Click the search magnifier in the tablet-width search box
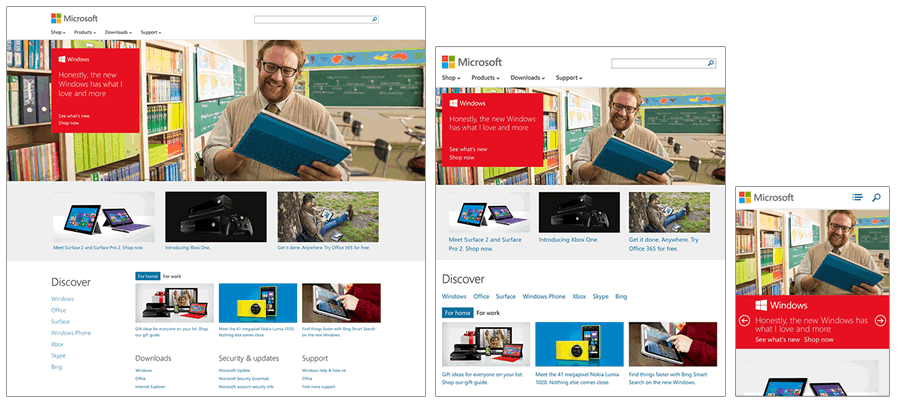 711,64
